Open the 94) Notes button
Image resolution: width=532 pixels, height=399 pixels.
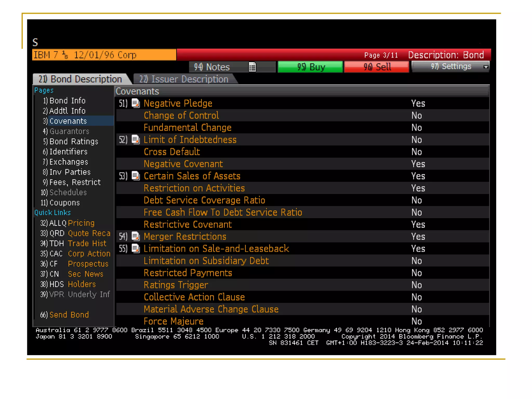(x=212, y=67)
